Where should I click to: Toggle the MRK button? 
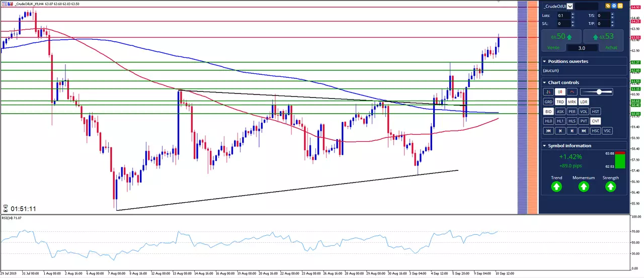point(572,102)
